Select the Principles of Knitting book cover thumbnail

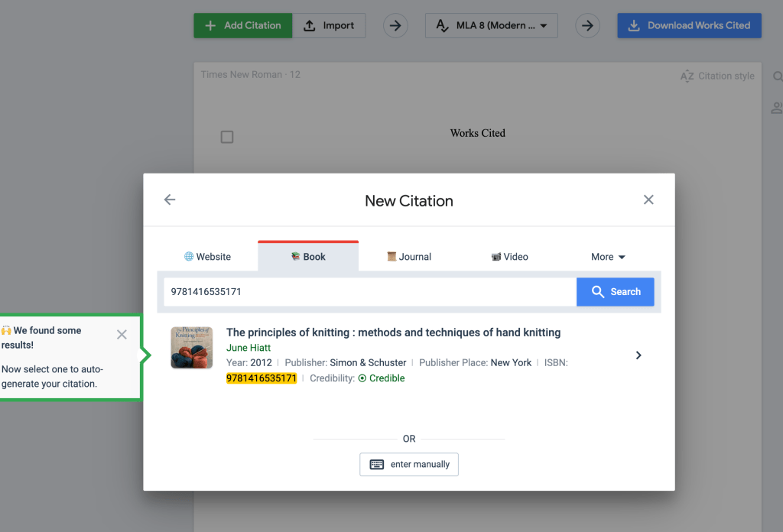pos(191,348)
